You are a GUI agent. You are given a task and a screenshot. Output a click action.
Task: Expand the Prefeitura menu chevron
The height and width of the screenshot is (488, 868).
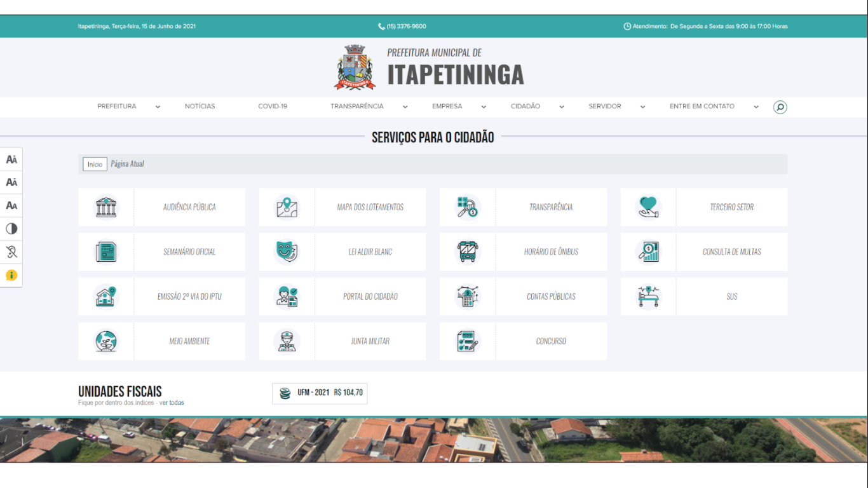(158, 107)
